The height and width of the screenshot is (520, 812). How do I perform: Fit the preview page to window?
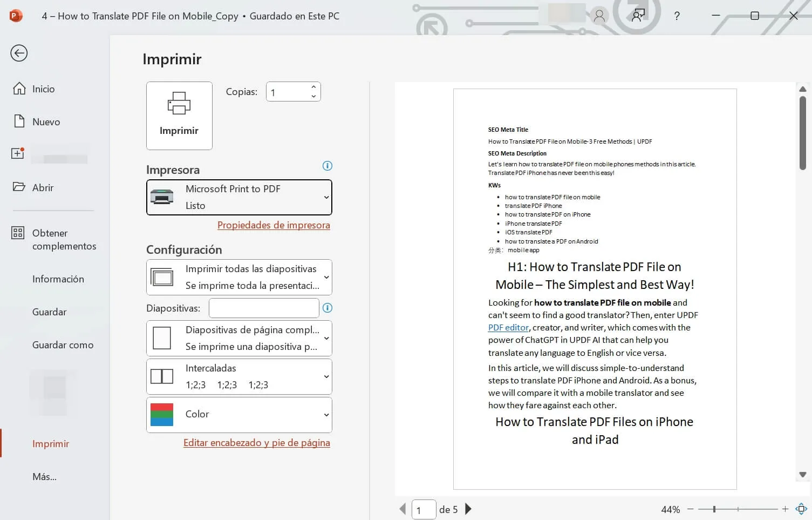pos(801,509)
